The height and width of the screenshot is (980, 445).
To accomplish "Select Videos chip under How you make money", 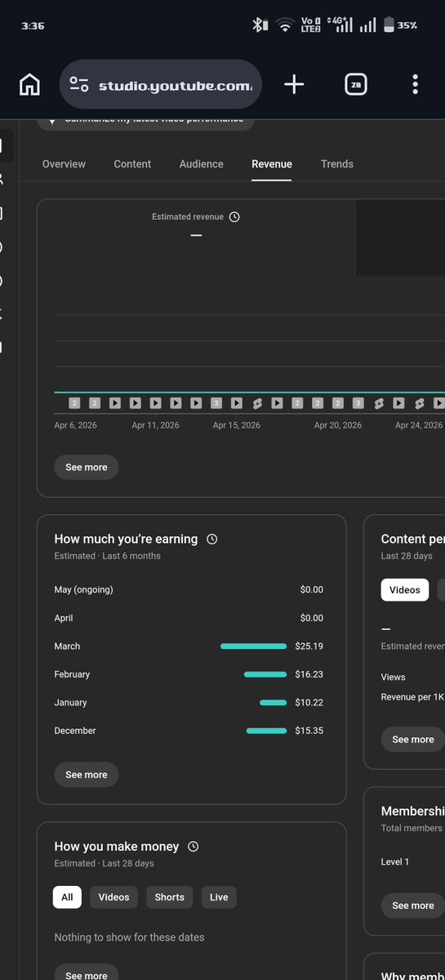I will click(x=113, y=897).
